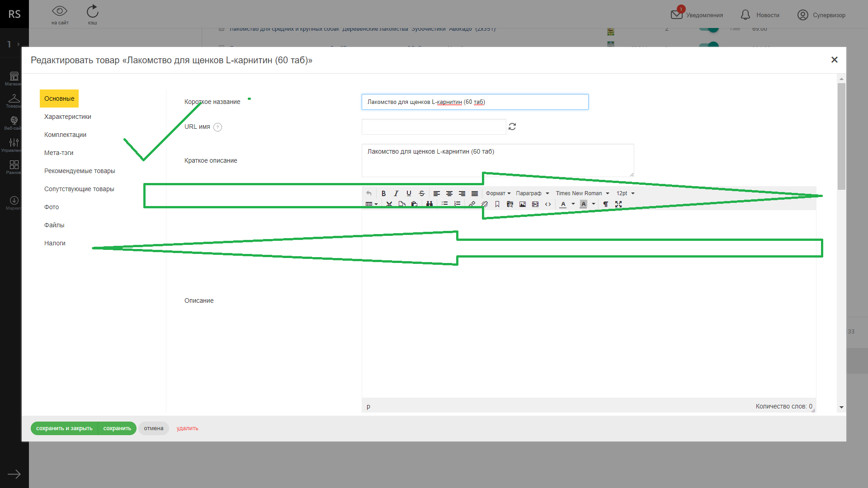Click the anchor bookmark icon
The width and height of the screenshot is (868, 488).
(497, 204)
